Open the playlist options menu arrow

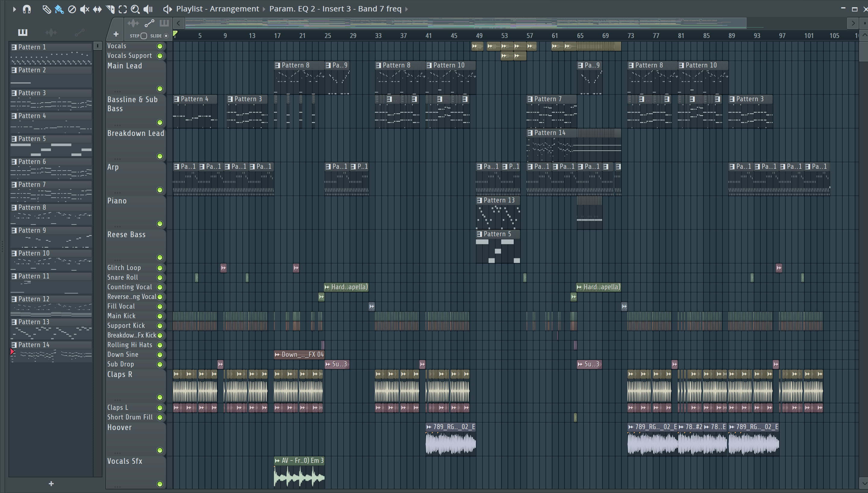click(14, 9)
